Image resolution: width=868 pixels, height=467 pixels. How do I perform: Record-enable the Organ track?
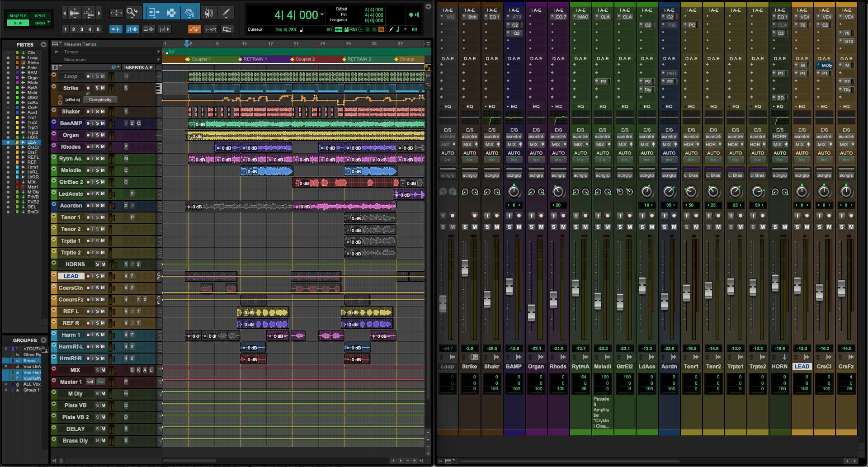(88, 135)
